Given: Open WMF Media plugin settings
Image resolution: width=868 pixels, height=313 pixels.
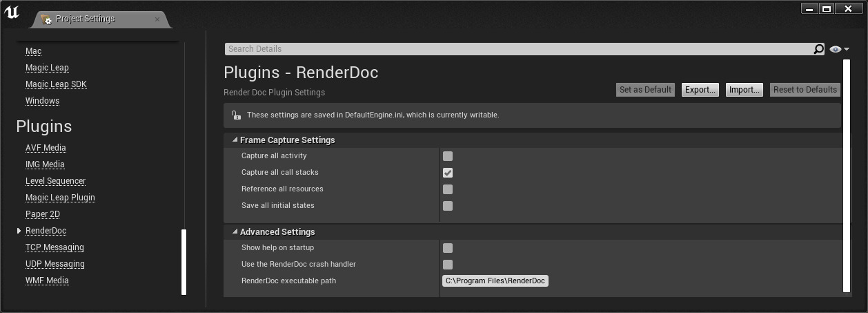Looking at the screenshot, I should click(x=47, y=281).
